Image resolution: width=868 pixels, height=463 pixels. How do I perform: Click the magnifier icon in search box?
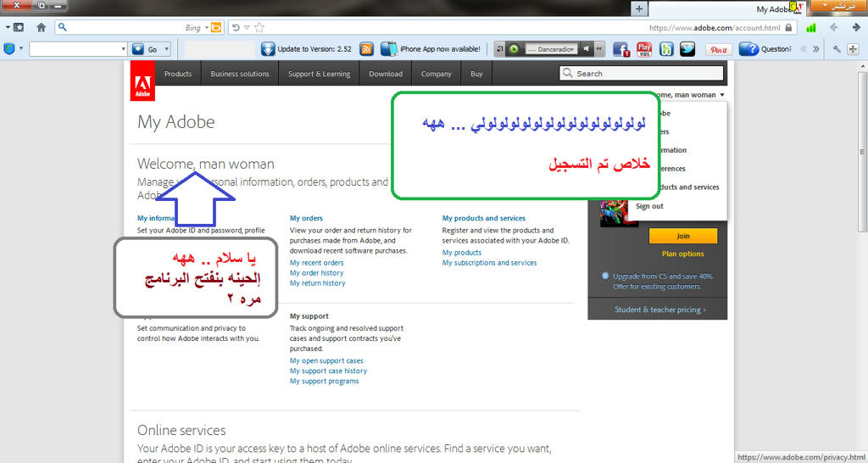click(x=63, y=27)
